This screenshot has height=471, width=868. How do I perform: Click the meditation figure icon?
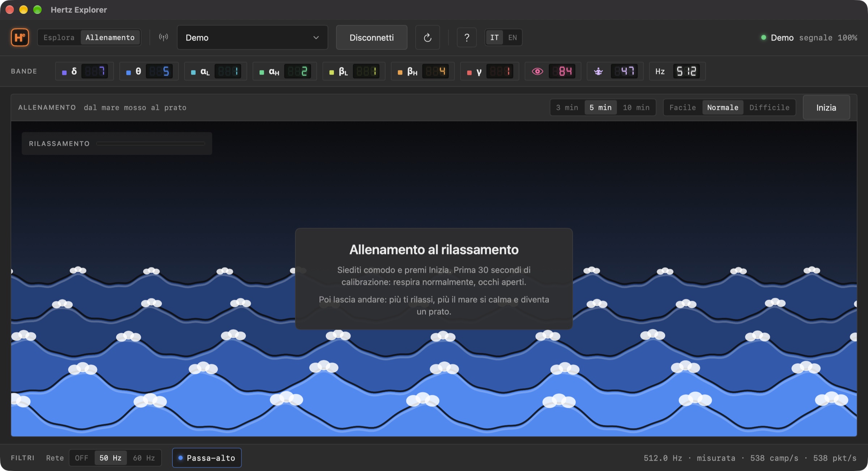click(599, 71)
